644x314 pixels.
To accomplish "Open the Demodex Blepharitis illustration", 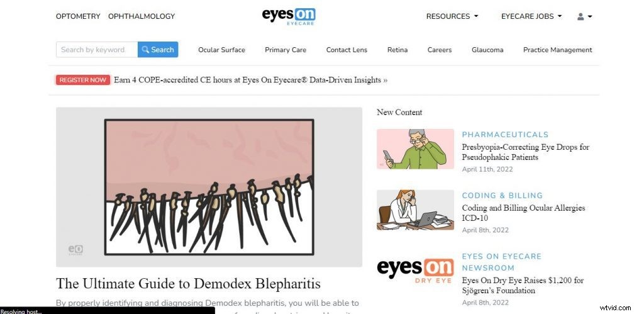I will click(x=209, y=187).
